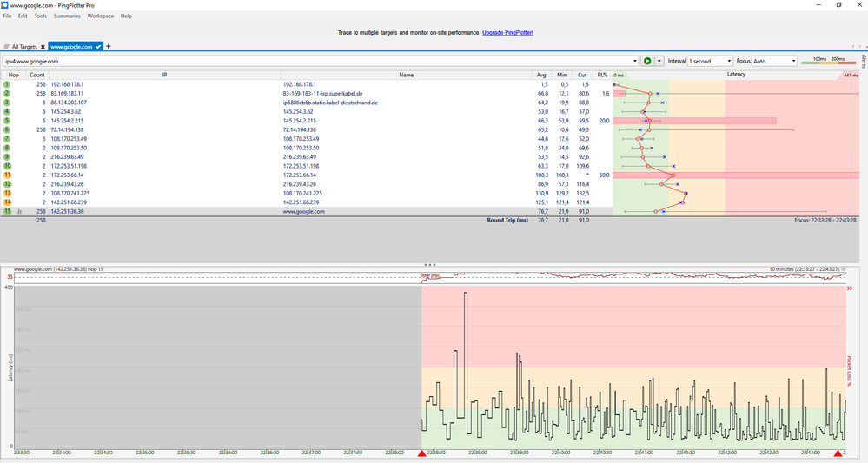868x463 pixels.
Task: Switch to the All Targets tab
Action: click(24, 47)
